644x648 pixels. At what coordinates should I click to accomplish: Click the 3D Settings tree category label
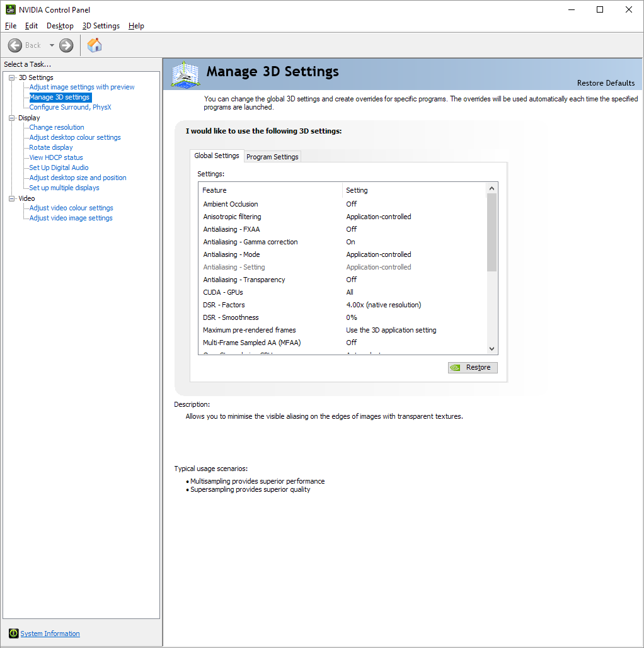(x=36, y=77)
